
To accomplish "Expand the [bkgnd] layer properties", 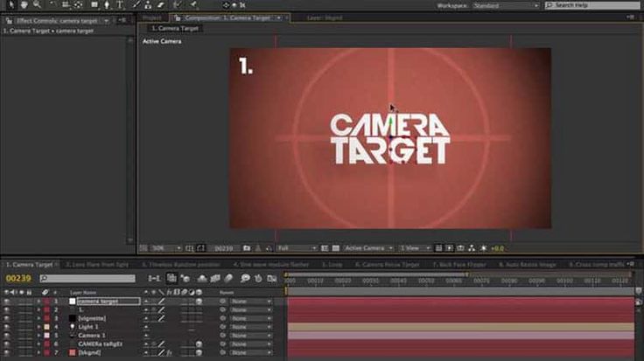I will pyautogui.click(x=38, y=352).
